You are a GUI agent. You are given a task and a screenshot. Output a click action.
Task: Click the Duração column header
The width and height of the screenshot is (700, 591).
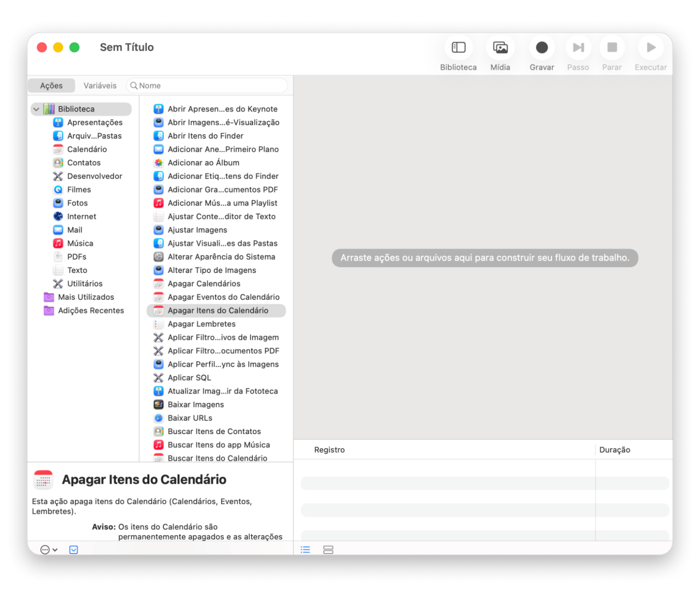614,450
